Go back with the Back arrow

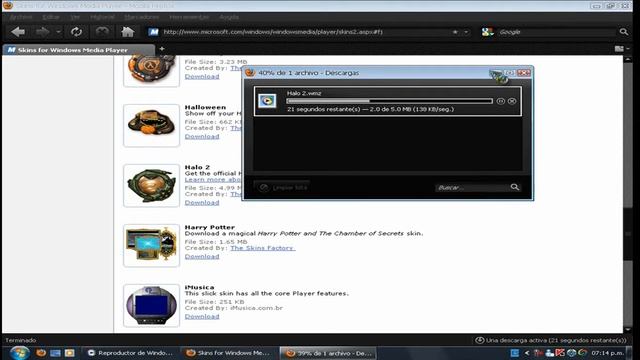[18, 32]
